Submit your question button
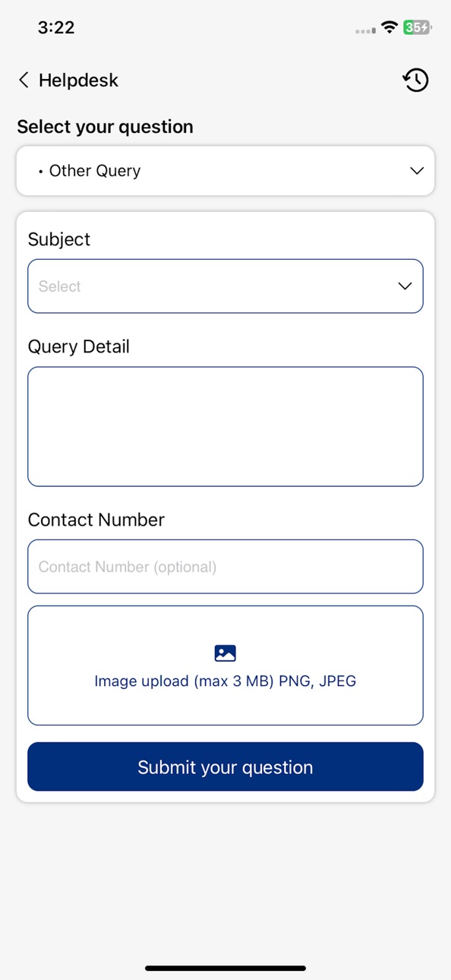 click(225, 767)
